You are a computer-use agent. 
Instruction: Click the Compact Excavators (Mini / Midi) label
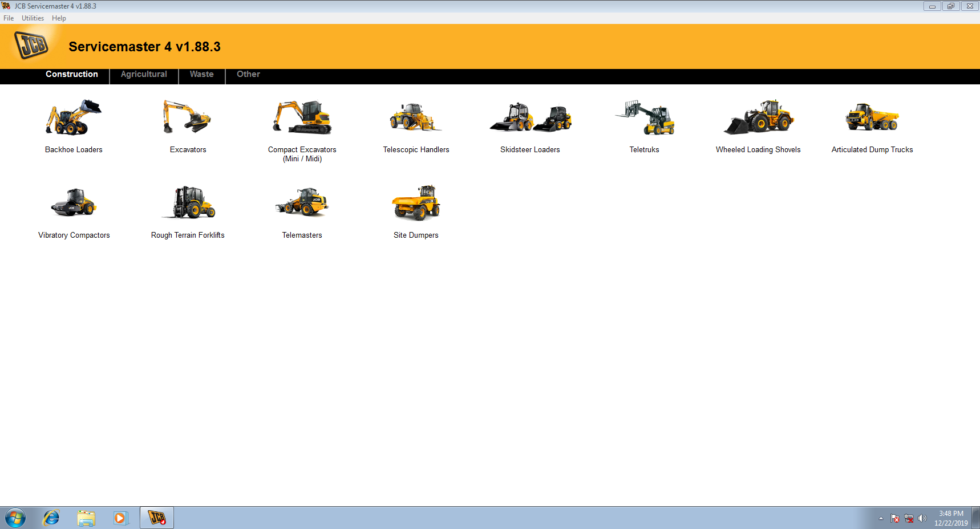[x=302, y=154]
